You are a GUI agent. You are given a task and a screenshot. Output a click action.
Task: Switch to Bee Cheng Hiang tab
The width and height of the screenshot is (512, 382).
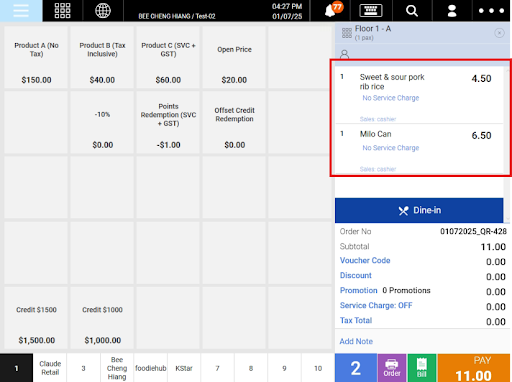click(117, 368)
